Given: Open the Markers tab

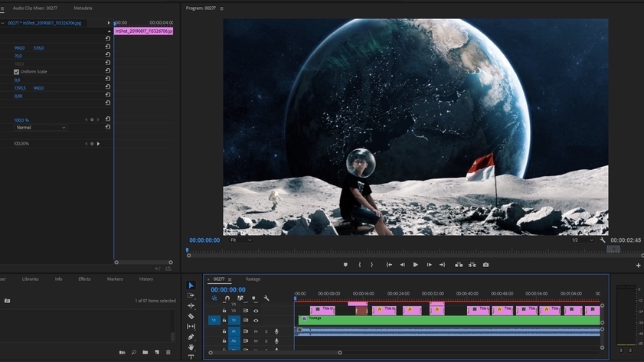Looking at the screenshot, I should [x=115, y=279].
